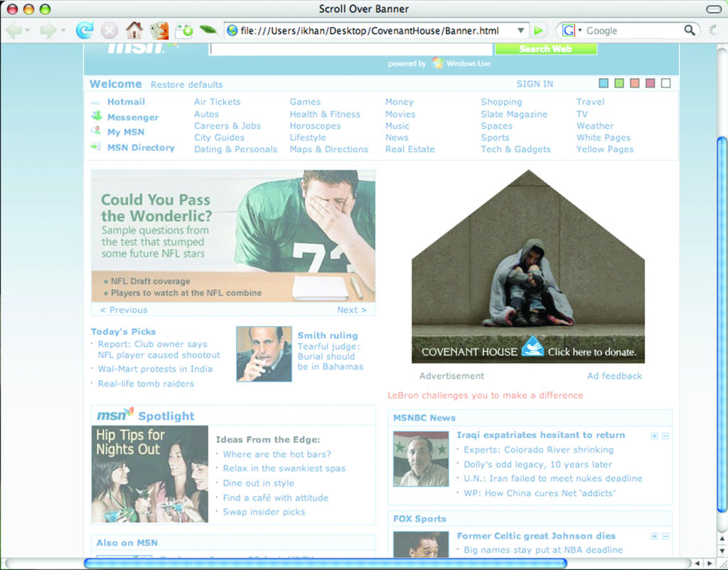Screen dimensions: 728x570
Task: Click the vertical scrollbar down arrow
Action: coord(722,551)
